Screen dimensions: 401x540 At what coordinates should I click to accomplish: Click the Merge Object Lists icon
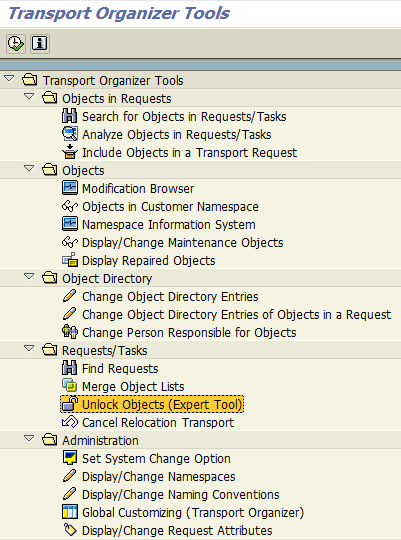pos(70,386)
